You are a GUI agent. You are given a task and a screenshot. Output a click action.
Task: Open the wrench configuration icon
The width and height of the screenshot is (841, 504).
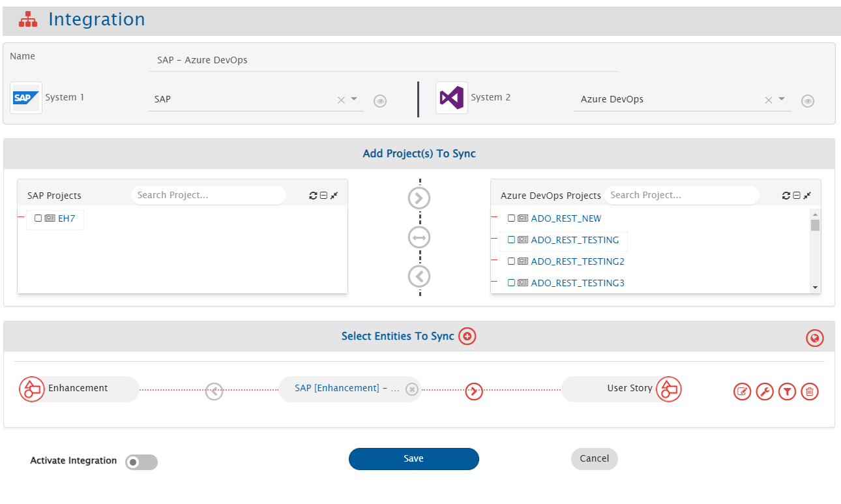(x=765, y=392)
